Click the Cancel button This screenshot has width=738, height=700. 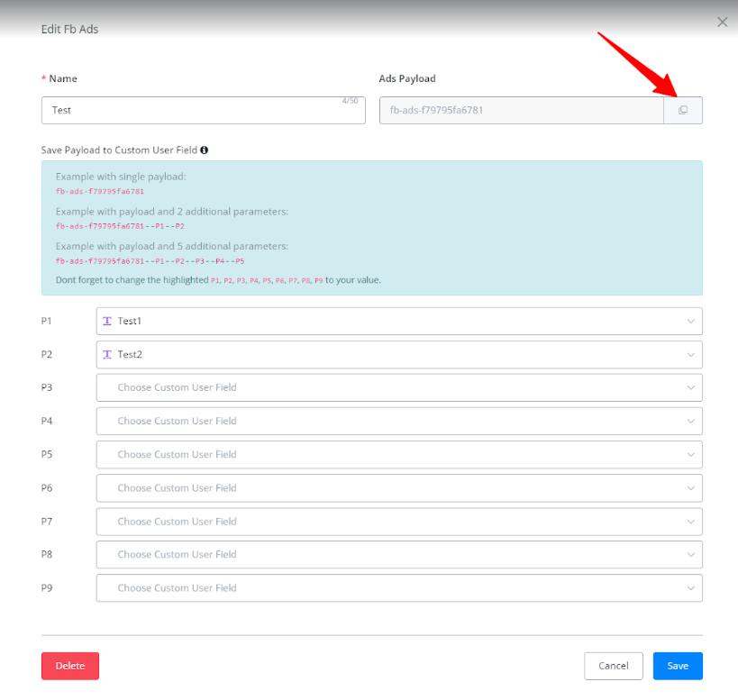tap(613, 666)
